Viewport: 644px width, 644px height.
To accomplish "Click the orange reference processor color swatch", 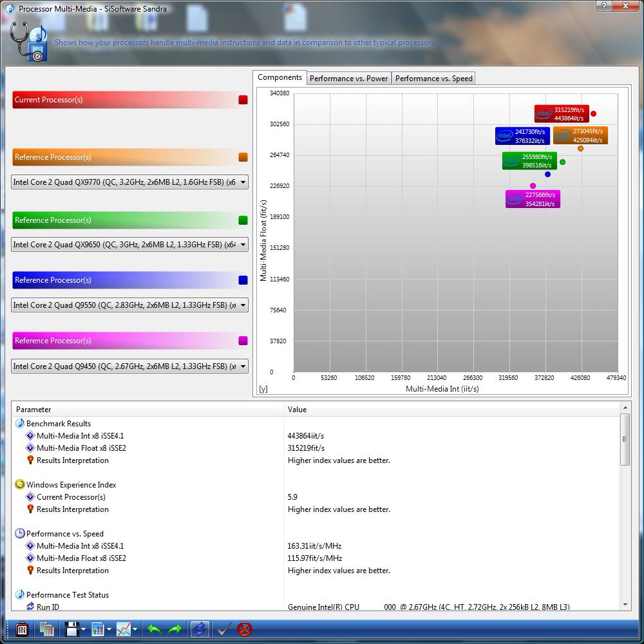I will click(x=243, y=157).
